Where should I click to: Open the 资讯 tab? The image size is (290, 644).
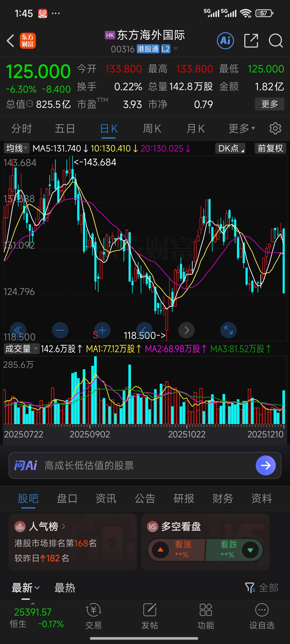coord(106,498)
